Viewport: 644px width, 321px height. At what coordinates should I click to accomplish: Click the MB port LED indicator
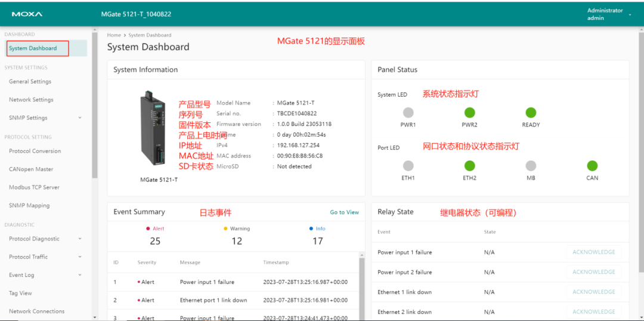[531, 166]
